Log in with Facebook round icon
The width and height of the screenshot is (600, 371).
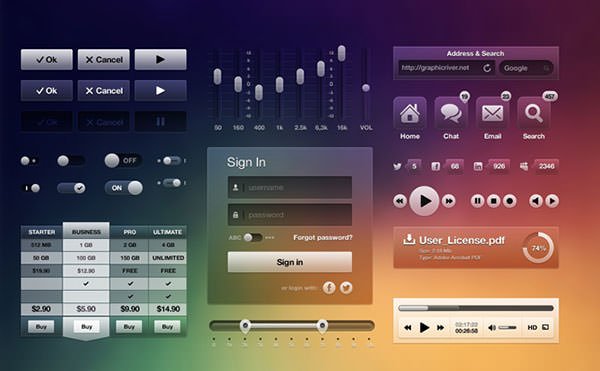tap(329, 288)
